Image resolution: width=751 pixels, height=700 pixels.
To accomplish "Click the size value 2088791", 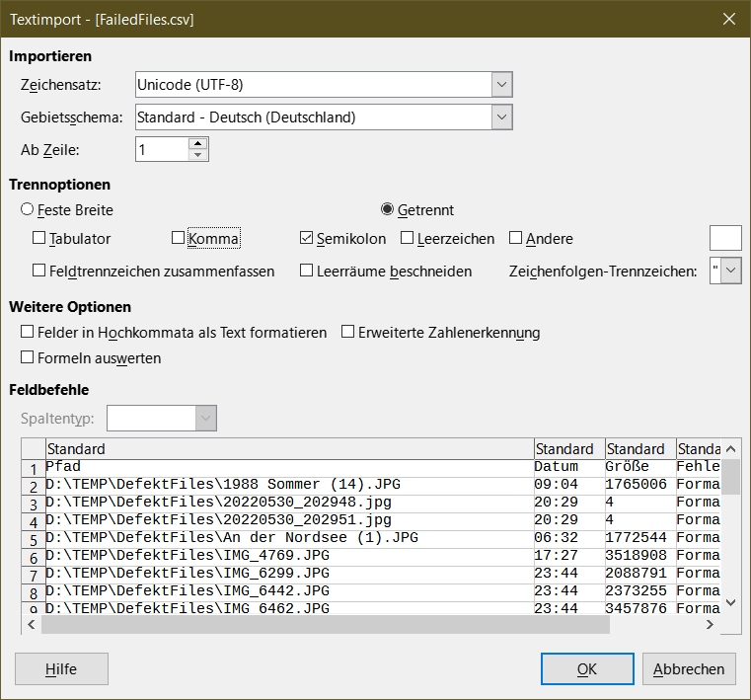I will pyautogui.click(x=640, y=573).
